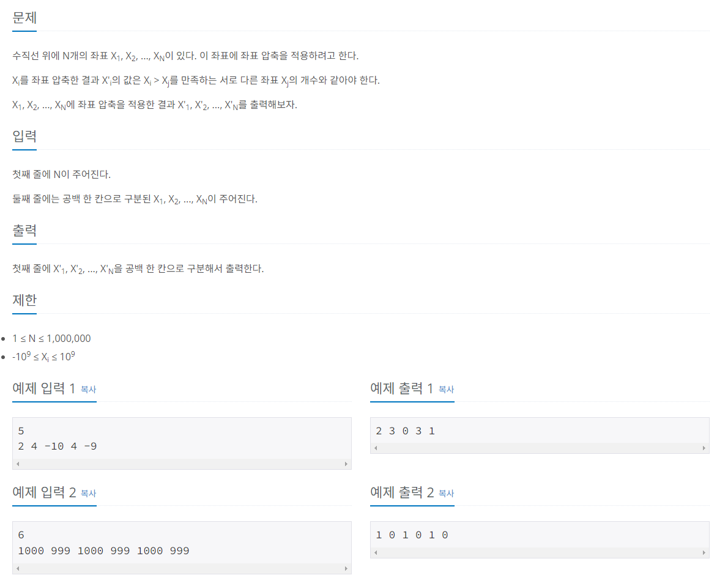The width and height of the screenshot is (728, 586).
Task: Click left scroll arrow in example input 2 box
Action: [x=18, y=568]
